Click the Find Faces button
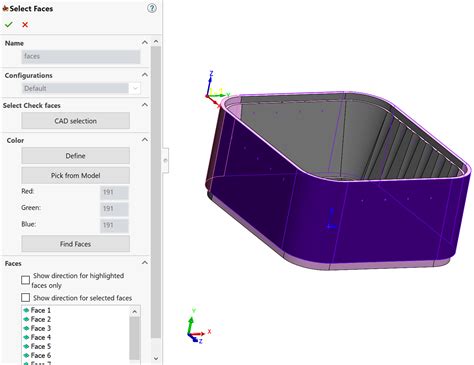Screen dimensions: 474x365 [x=76, y=244]
